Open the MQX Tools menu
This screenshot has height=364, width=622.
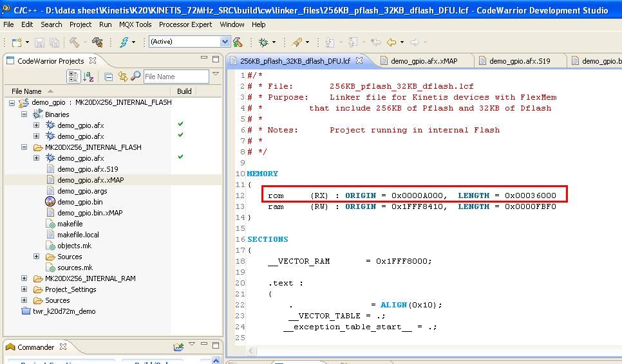[x=135, y=24]
